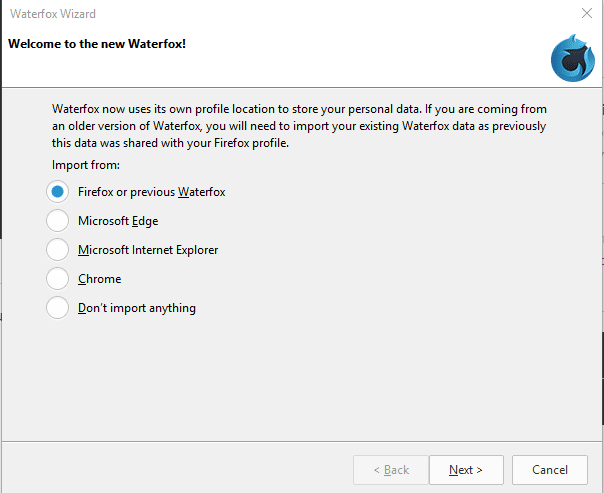Viewport: 604px width, 493px height.
Task: Click the 'Microsoft Edge' label text
Action: (x=118, y=221)
